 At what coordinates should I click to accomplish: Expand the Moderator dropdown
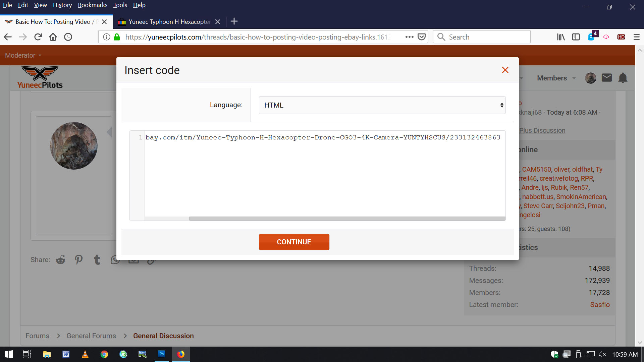coord(23,55)
